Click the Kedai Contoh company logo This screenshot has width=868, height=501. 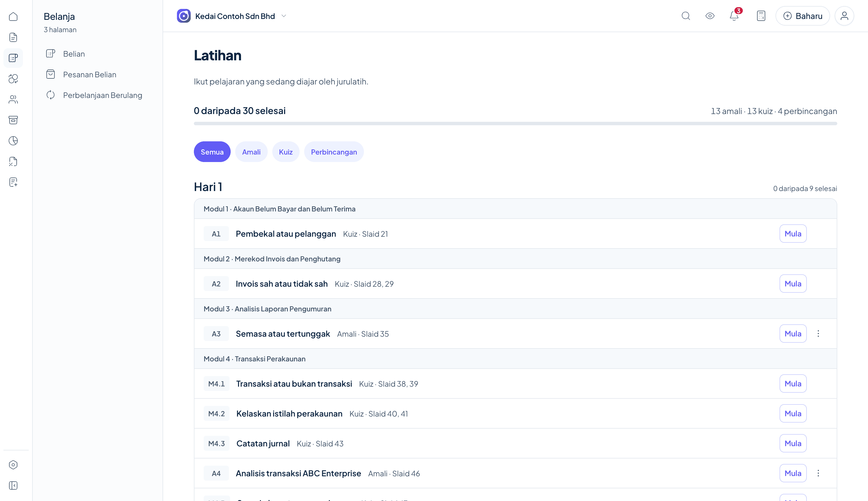184,16
